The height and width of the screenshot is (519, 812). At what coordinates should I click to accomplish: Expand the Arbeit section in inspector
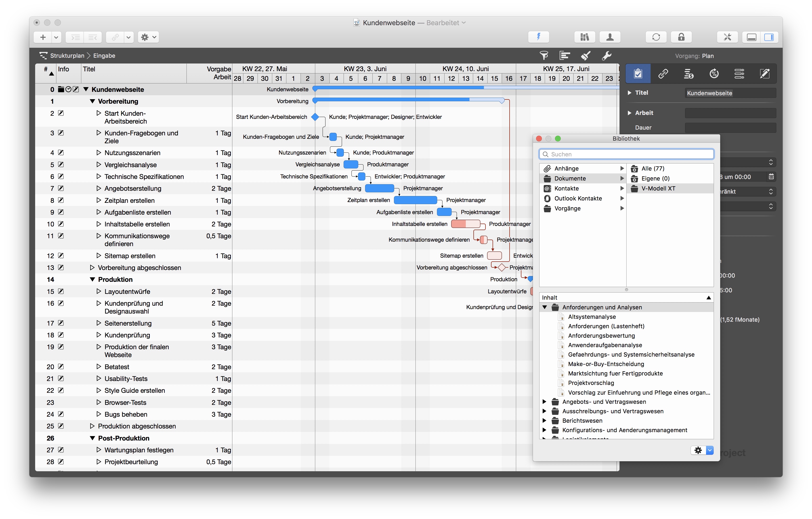(x=629, y=113)
